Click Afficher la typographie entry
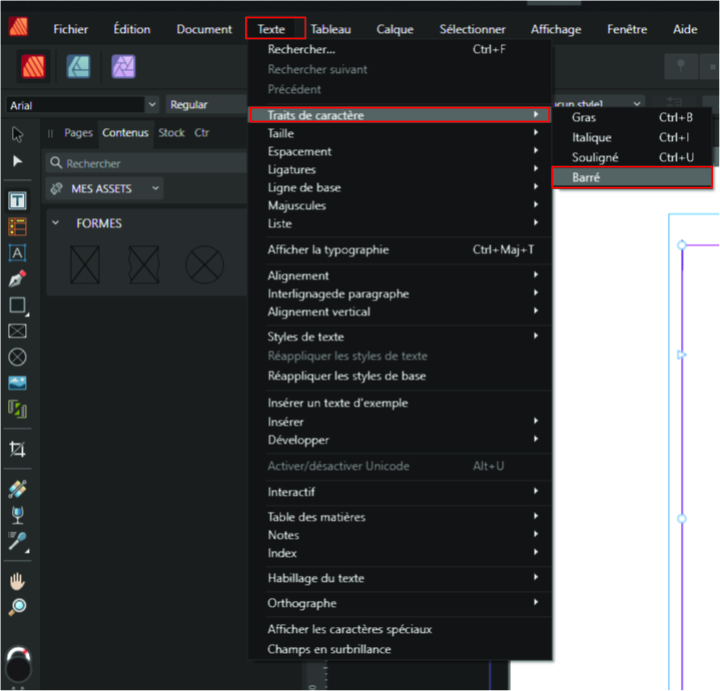This screenshot has width=720, height=691. pos(399,250)
